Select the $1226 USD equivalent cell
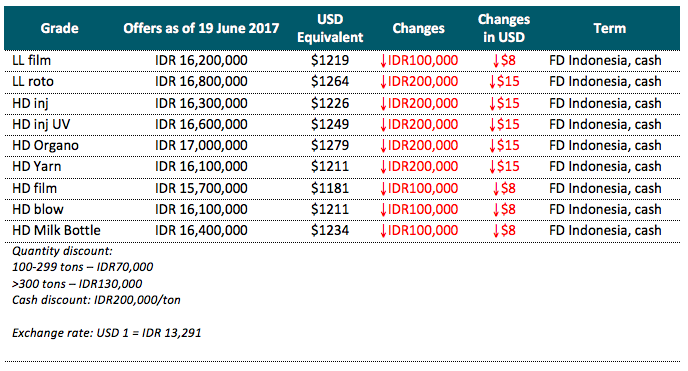The width and height of the screenshot is (688, 371). [x=330, y=103]
